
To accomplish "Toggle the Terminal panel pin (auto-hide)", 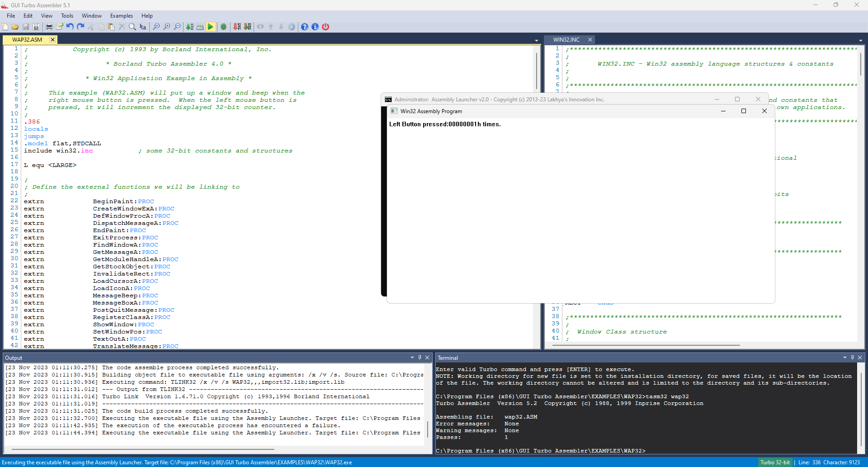I will pyautogui.click(x=852, y=357).
